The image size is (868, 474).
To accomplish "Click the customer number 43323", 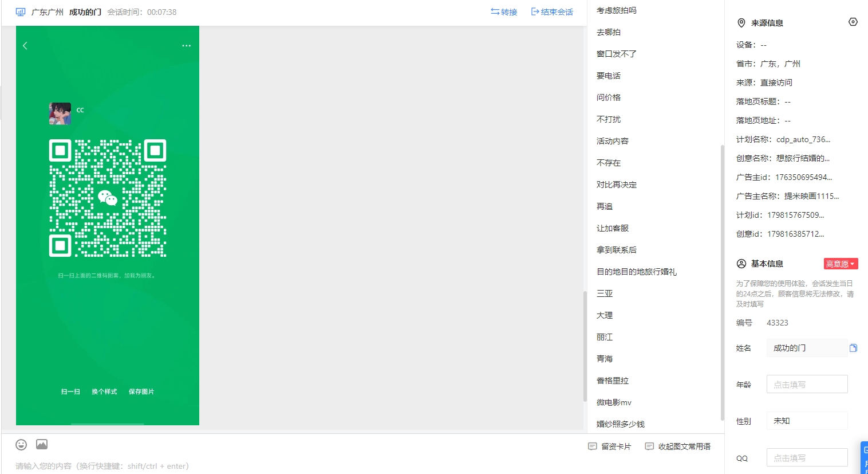I will tap(778, 323).
